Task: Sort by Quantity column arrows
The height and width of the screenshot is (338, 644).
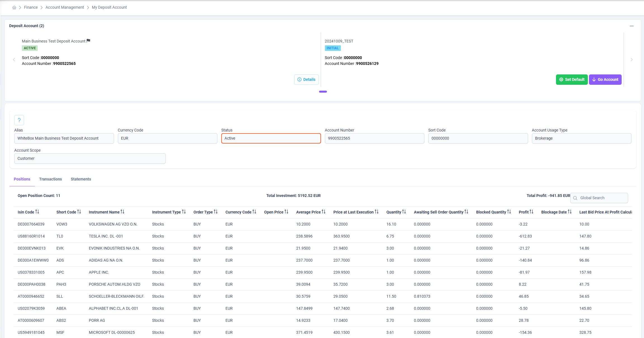Action: (x=404, y=212)
